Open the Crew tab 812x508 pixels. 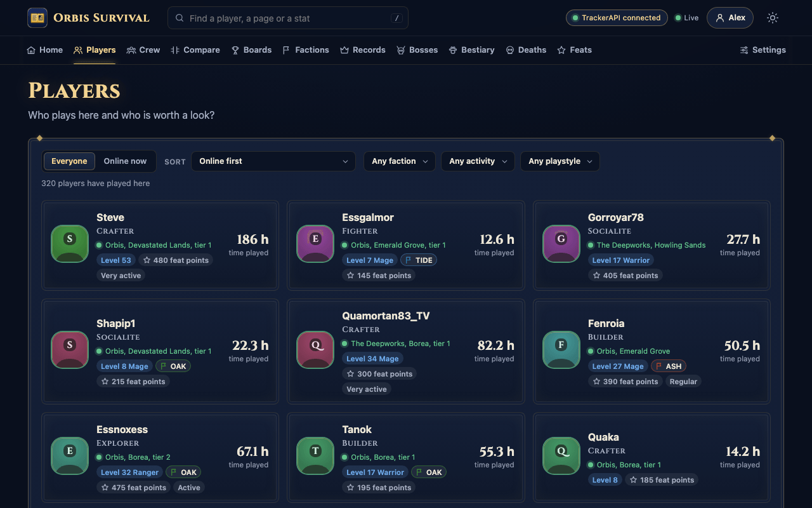point(143,50)
